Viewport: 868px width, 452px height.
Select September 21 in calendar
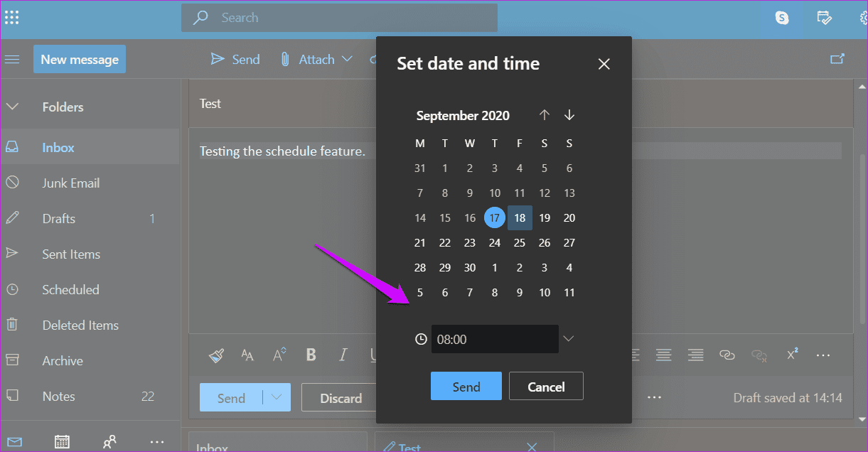pos(420,242)
